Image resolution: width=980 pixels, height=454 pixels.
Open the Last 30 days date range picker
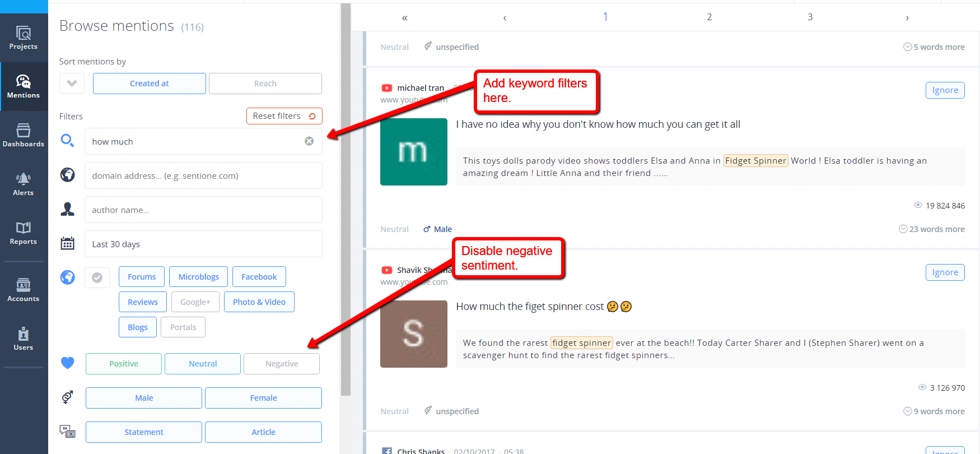[203, 244]
